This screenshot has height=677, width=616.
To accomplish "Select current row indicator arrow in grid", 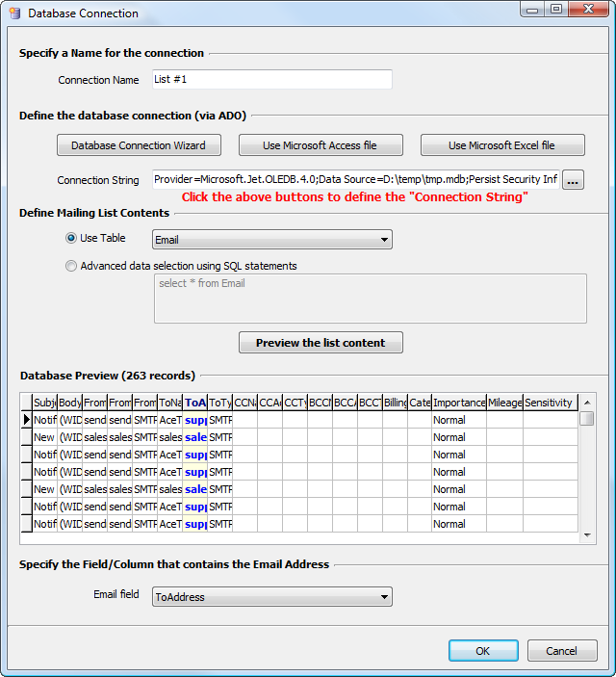I will (x=27, y=419).
